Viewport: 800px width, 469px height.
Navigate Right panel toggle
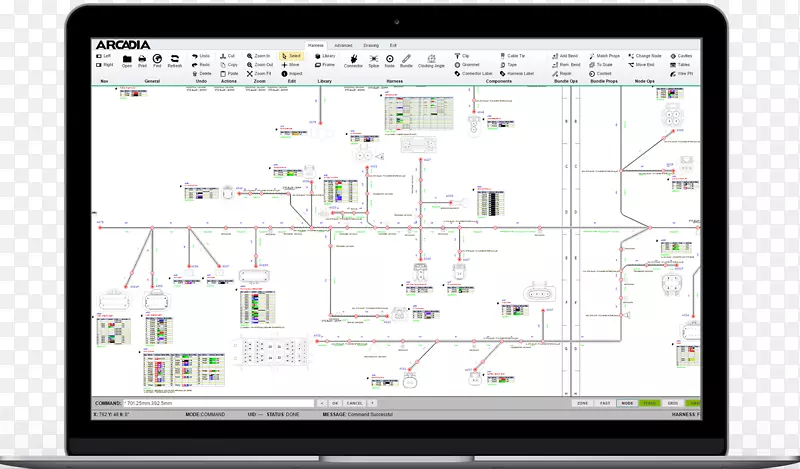[105, 65]
